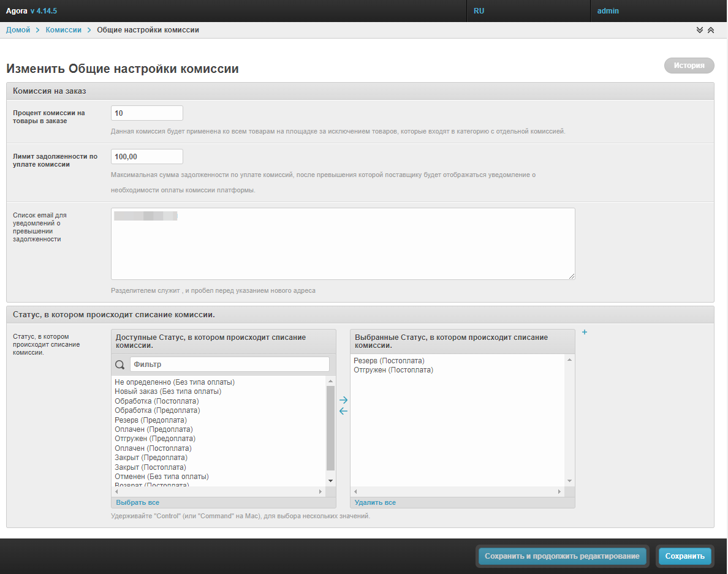728x574 pixels.
Task: Open Комиссии breadcrumb link
Action: [x=63, y=30]
